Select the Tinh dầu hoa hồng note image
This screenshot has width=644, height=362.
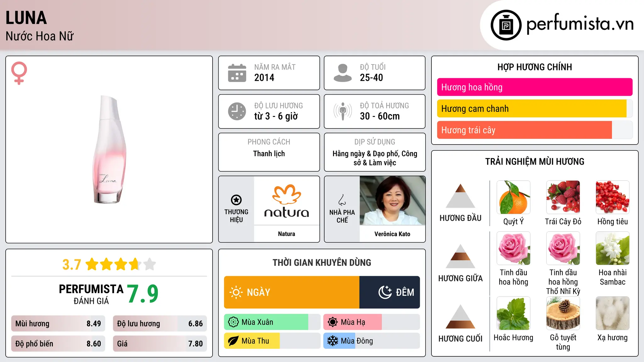click(514, 248)
